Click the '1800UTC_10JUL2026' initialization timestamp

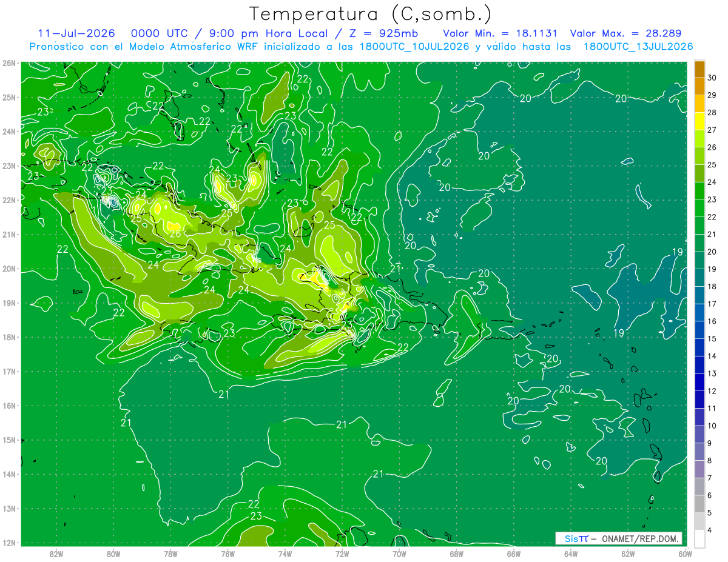(x=414, y=47)
